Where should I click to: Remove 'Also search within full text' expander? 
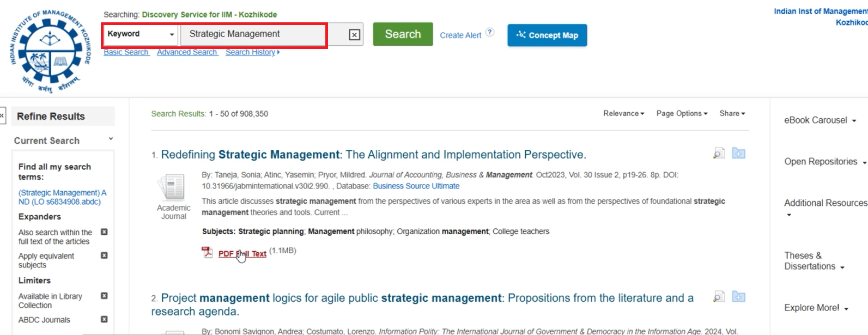[x=104, y=232]
